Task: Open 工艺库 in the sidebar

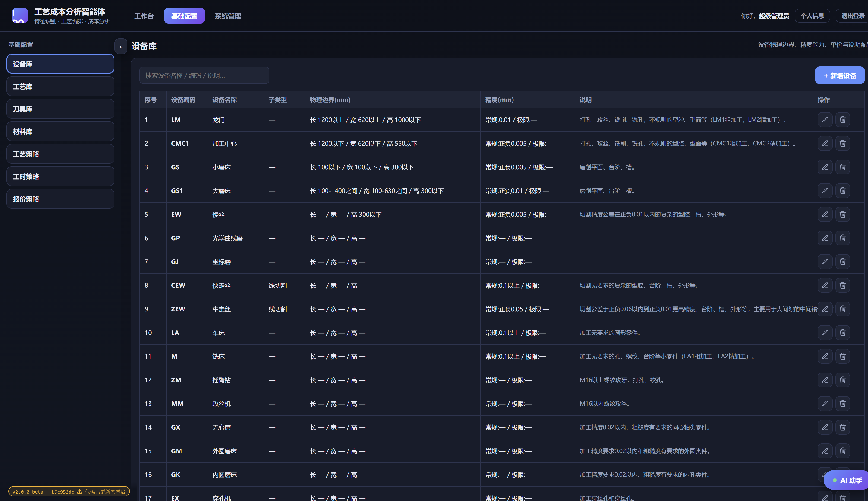Action: 60,86
